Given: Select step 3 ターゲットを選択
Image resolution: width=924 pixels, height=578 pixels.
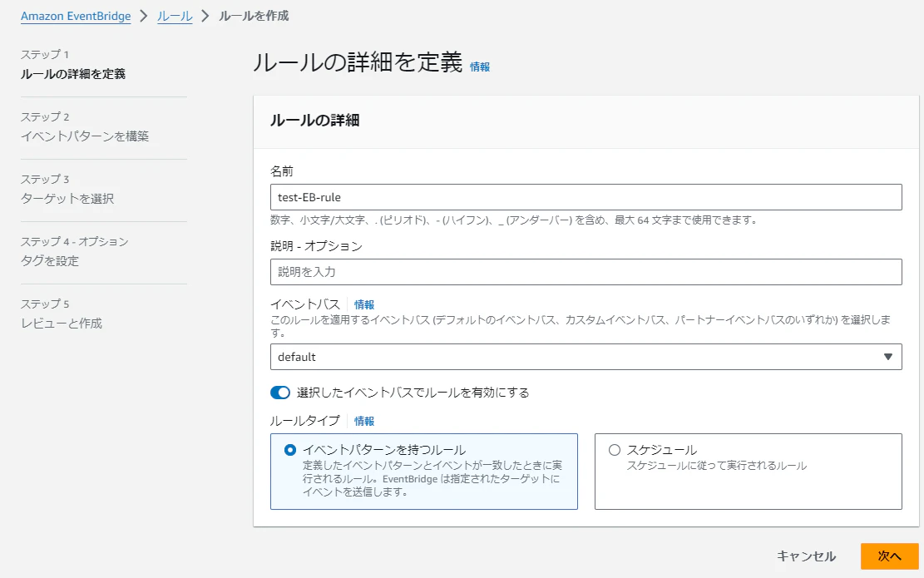Looking at the screenshot, I should click(x=67, y=199).
